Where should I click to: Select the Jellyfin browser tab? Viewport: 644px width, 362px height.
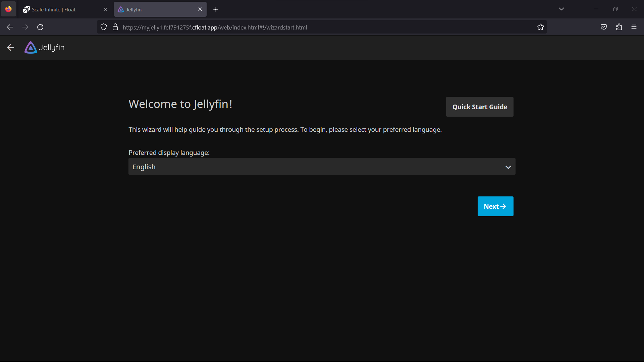tap(160, 9)
